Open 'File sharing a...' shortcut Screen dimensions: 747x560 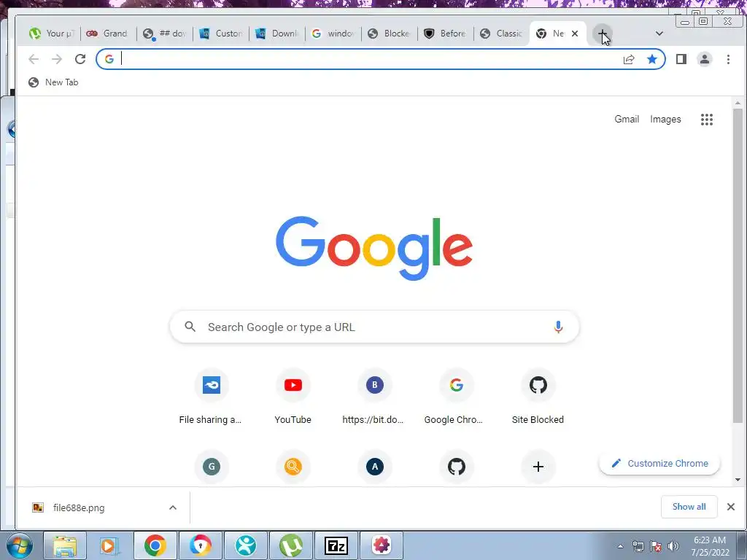tap(211, 397)
